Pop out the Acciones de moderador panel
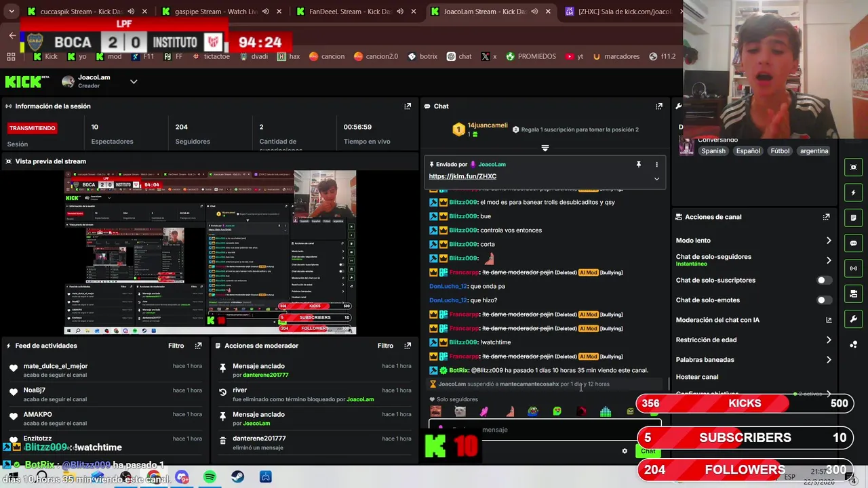Viewport: 868px width, 488px height. pyautogui.click(x=408, y=346)
